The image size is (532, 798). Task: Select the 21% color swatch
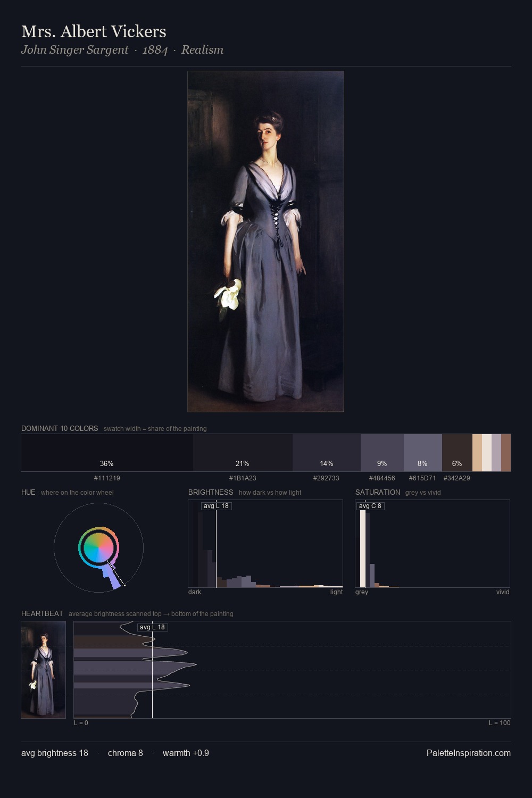pos(243,453)
